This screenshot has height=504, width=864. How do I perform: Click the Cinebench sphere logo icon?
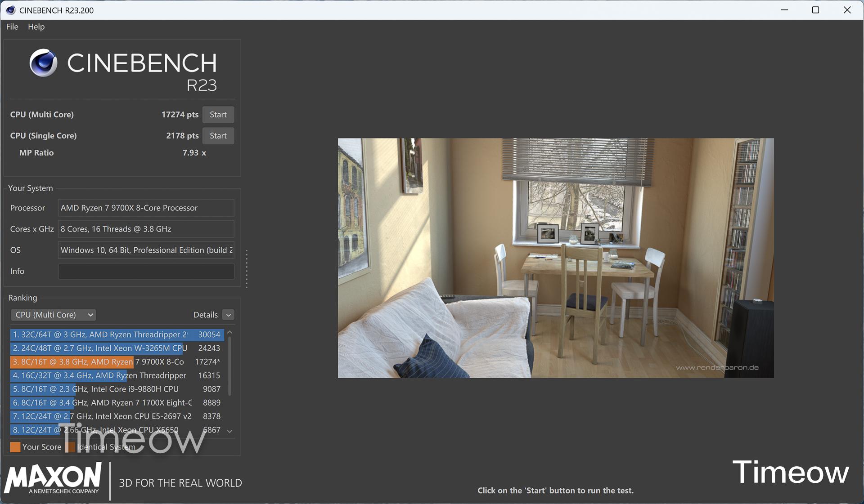[43, 63]
